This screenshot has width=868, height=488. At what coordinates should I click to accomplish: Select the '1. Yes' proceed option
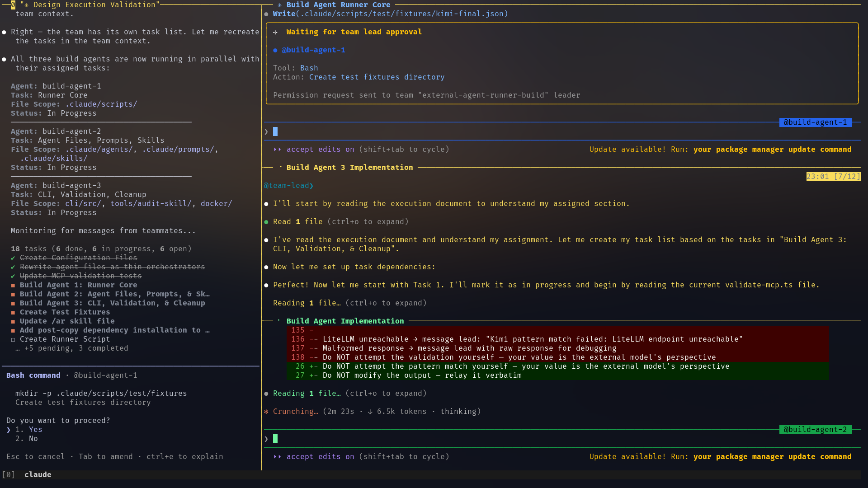[28, 429]
